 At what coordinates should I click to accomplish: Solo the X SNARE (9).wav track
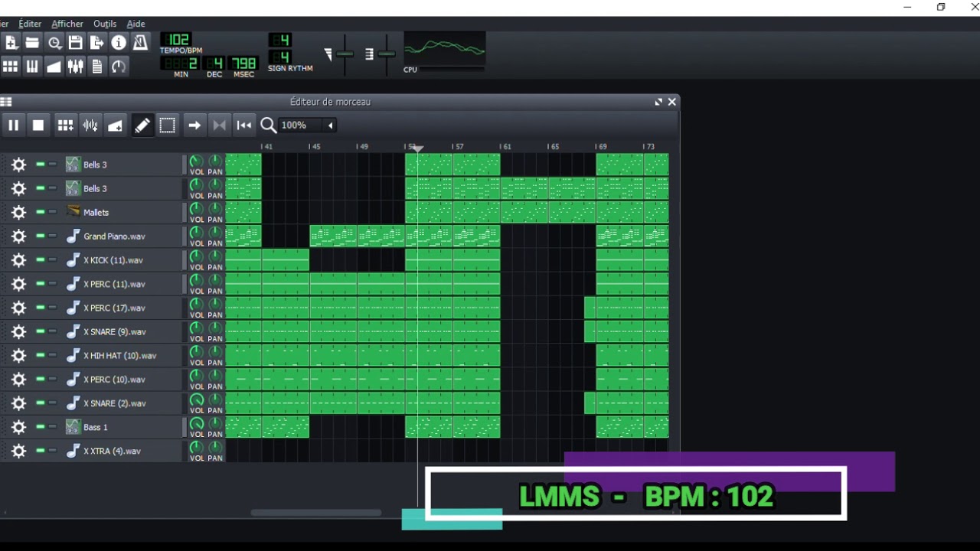coord(53,331)
